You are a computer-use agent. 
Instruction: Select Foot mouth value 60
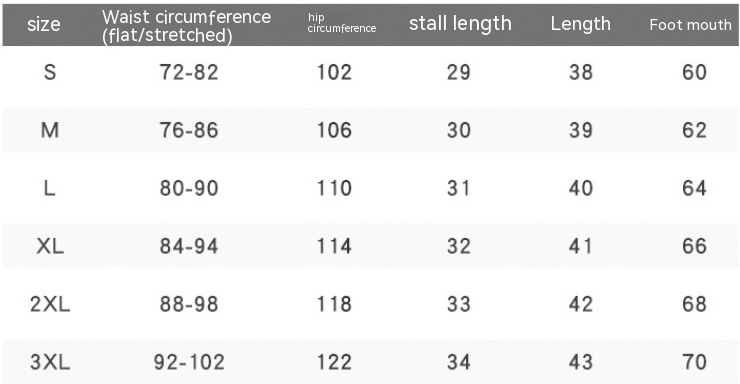click(x=694, y=72)
